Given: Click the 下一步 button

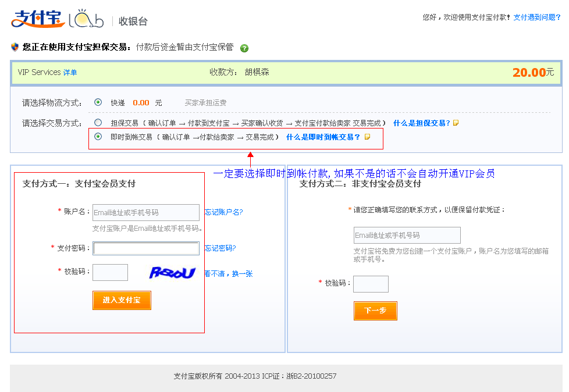Looking at the screenshot, I should 375,311.
